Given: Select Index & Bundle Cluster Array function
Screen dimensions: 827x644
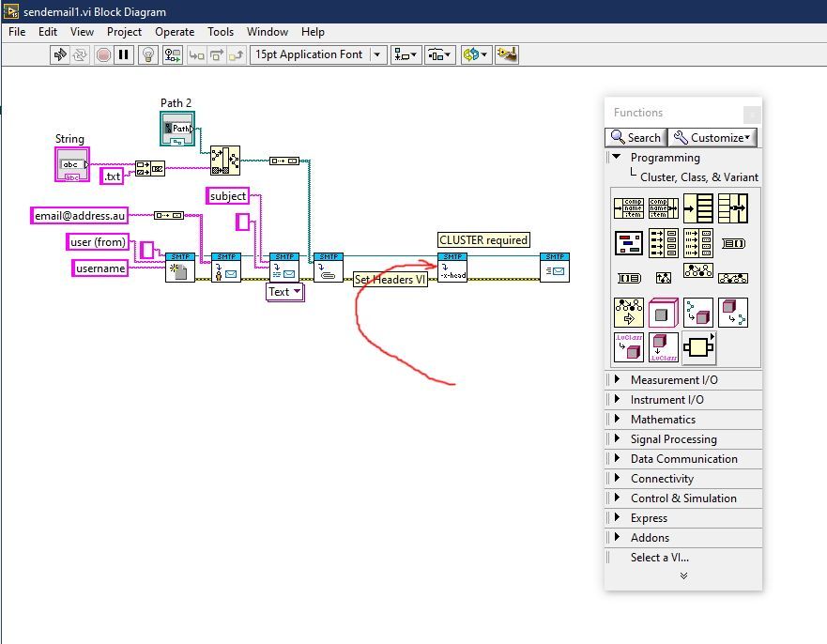Looking at the screenshot, I should pyautogui.click(x=698, y=243).
